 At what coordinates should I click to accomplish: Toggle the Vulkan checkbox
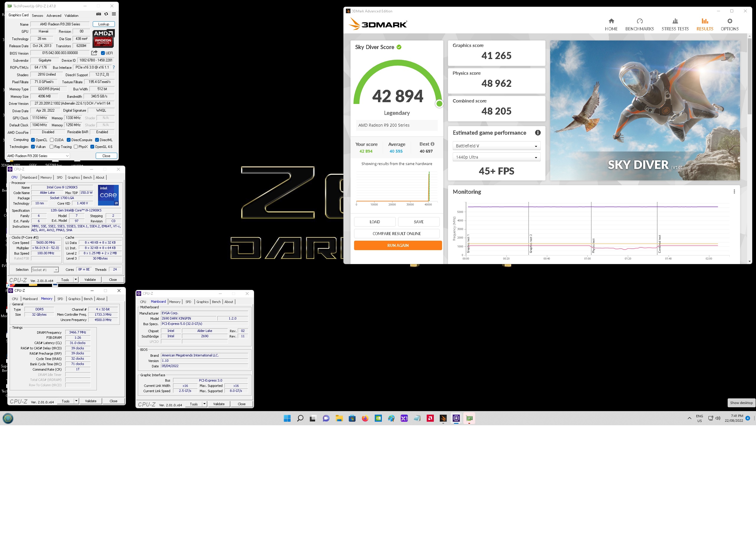pyautogui.click(x=33, y=147)
